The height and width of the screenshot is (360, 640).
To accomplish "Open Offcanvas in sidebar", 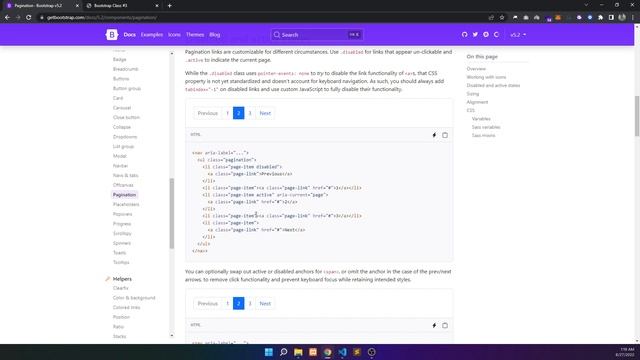I will pyautogui.click(x=123, y=185).
